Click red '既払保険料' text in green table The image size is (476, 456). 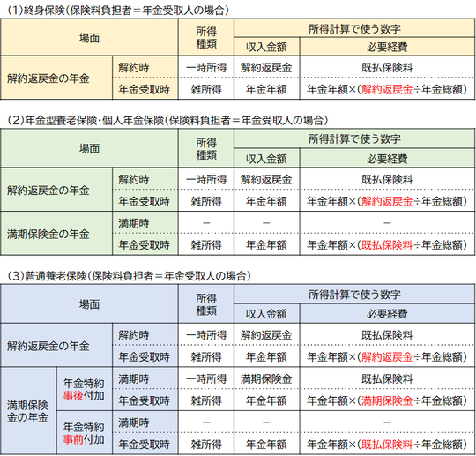387,245
